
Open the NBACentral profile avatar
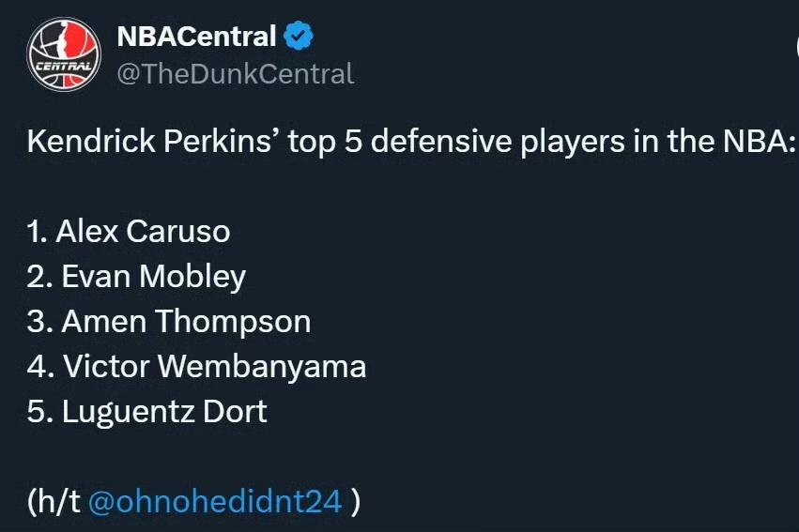coord(64,54)
